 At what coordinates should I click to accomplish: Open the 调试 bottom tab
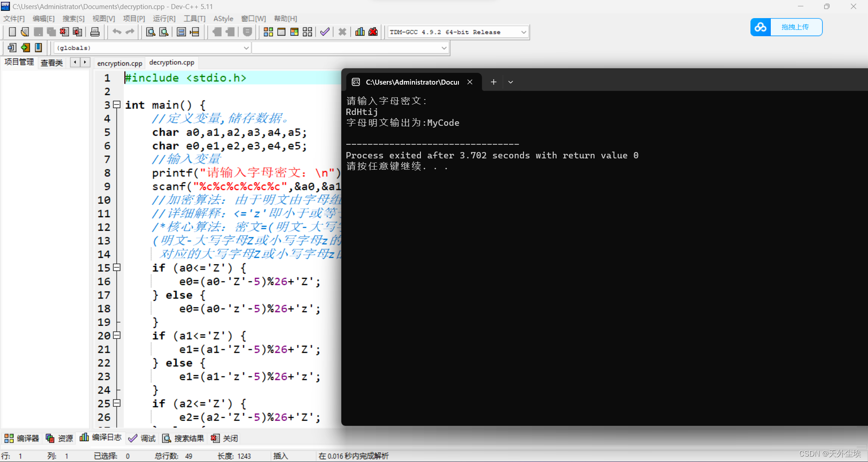click(x=142, y=438)
